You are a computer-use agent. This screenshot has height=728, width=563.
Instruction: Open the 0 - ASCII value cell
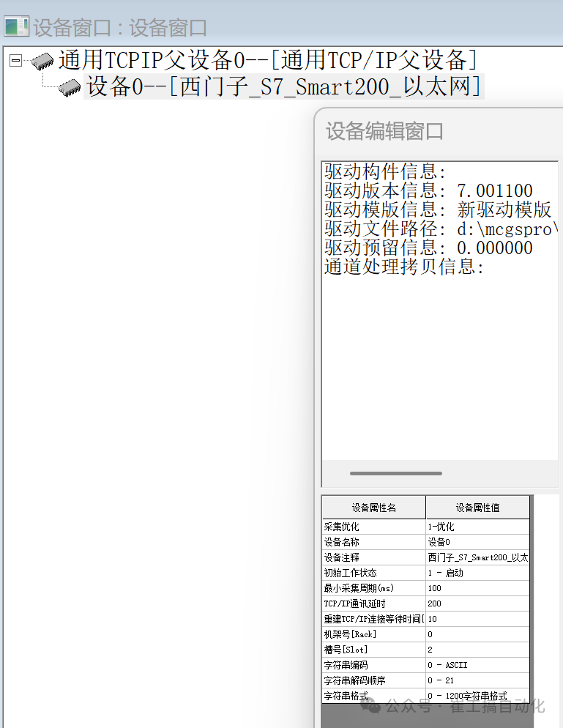tap(477, 664)
